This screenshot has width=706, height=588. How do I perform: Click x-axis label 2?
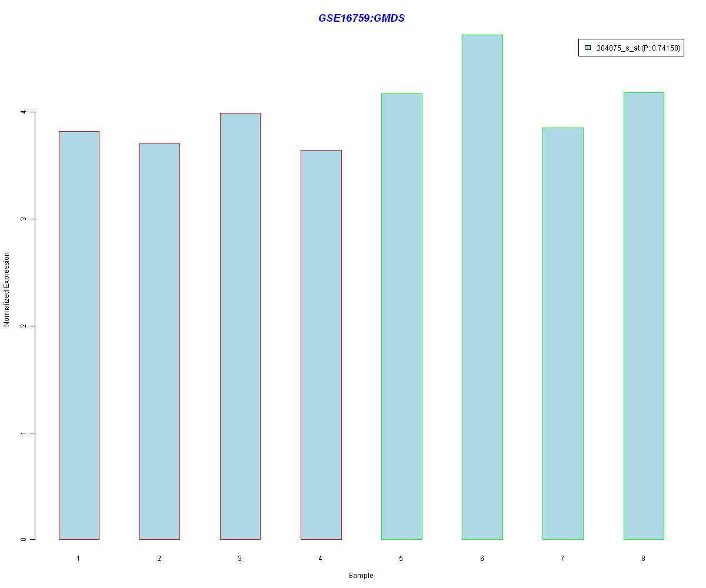[159, 558]
